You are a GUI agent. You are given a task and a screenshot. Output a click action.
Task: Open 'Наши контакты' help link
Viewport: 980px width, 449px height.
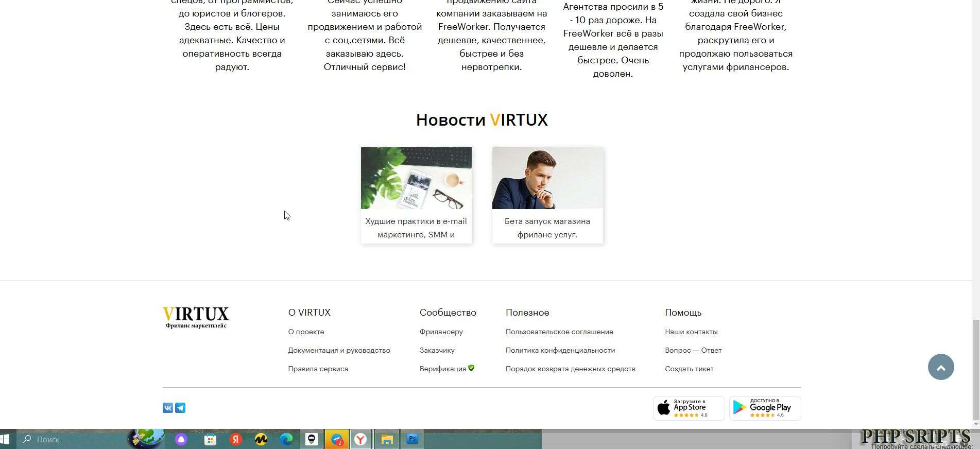coord(691,332)
